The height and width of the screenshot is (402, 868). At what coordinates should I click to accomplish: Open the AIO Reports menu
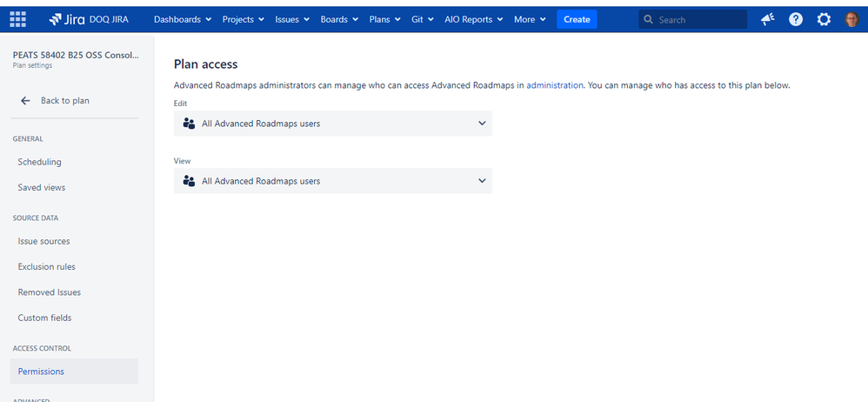(x=474, y=19)
